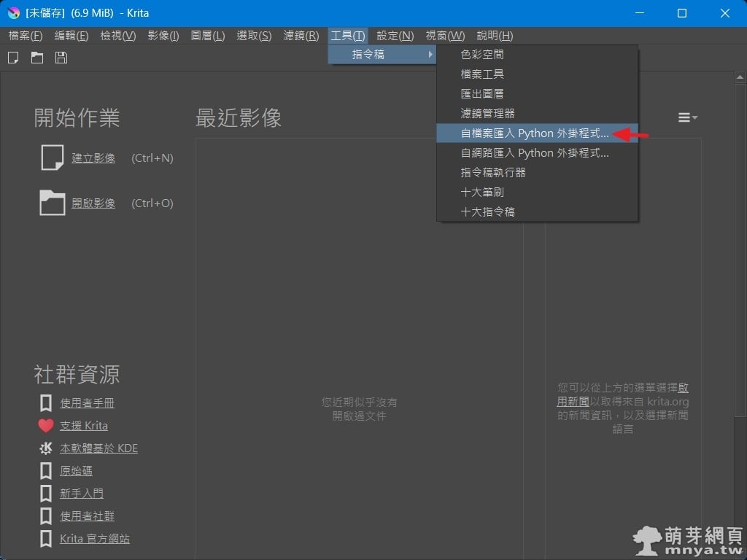
Task: Click the Krita logo in the title bar
Action: [13, 13]
